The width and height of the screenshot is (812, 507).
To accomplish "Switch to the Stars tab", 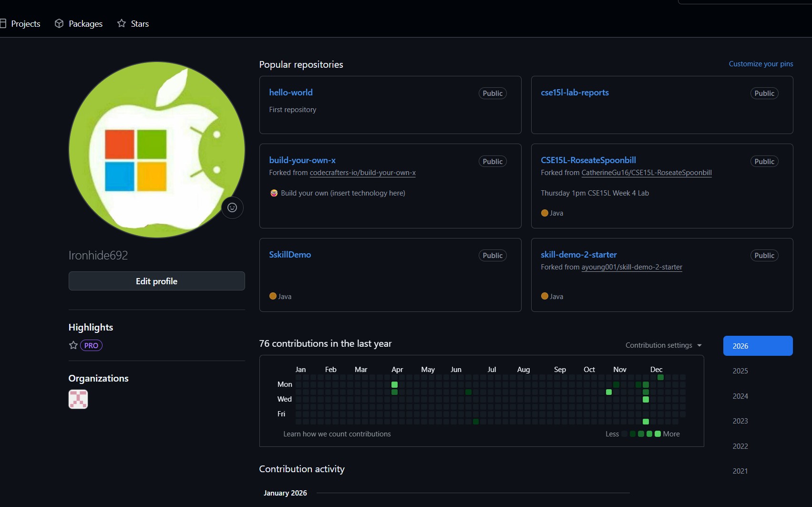I will click(x=140, y=23).
